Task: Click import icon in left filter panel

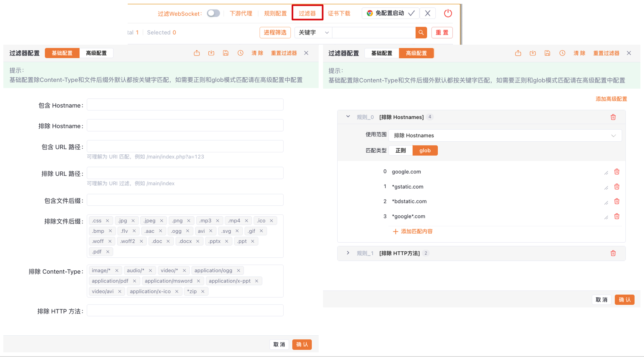Action: coord(211,53)
